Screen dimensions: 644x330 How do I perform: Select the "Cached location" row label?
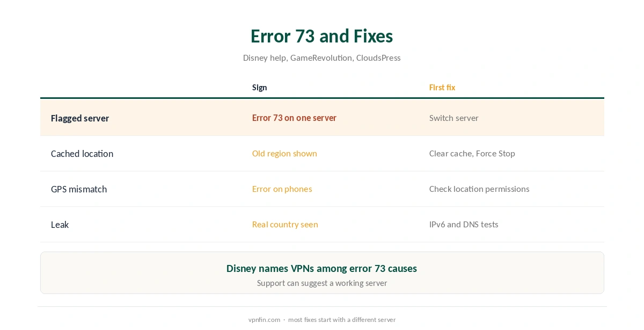(x=82, y=154)
